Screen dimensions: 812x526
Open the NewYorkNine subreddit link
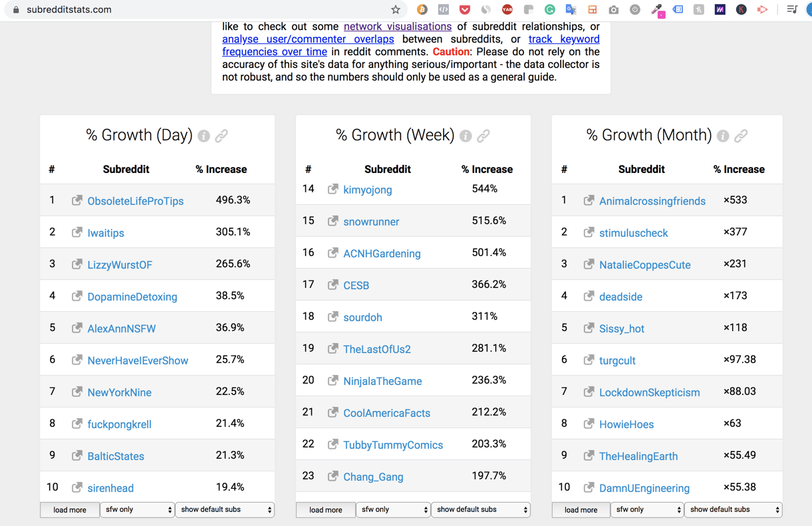click(120, 392)
